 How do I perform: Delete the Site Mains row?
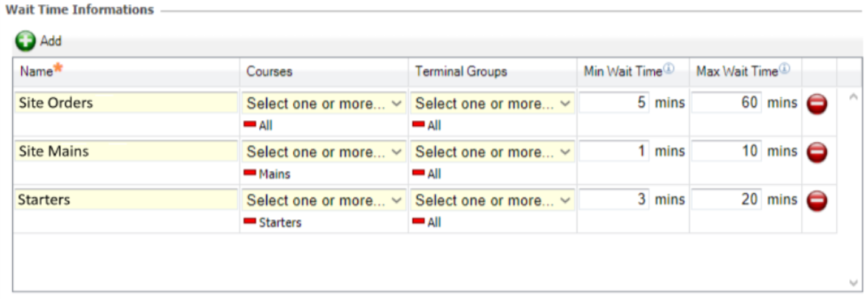817,152
